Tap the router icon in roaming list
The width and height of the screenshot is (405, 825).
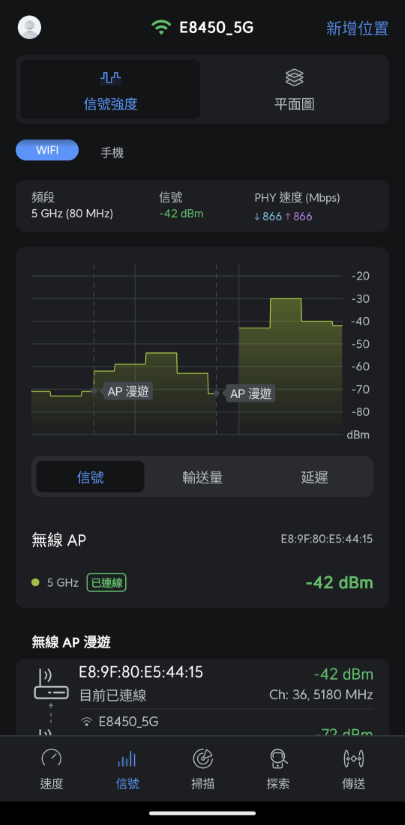click(x=51, y=684)
